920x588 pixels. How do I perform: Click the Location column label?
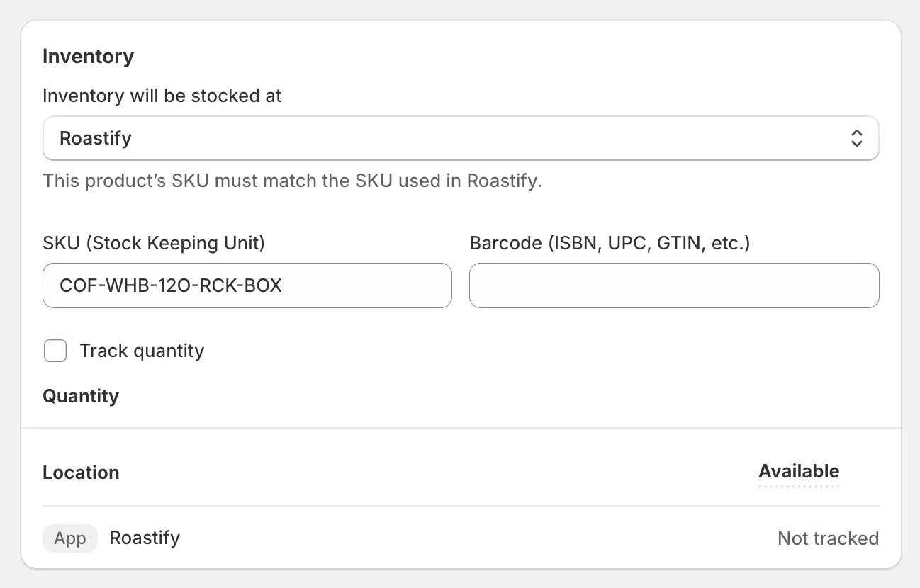(81, 472)
